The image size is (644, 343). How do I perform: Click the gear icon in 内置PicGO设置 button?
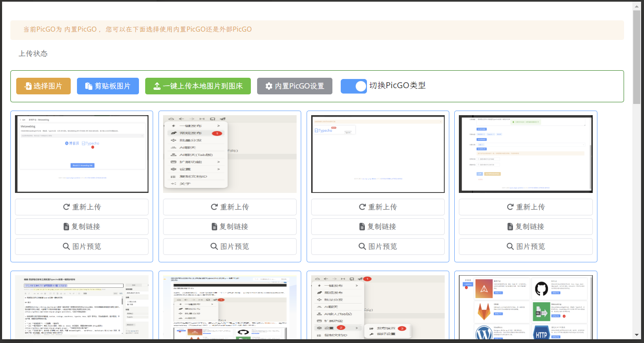point(269,86)
